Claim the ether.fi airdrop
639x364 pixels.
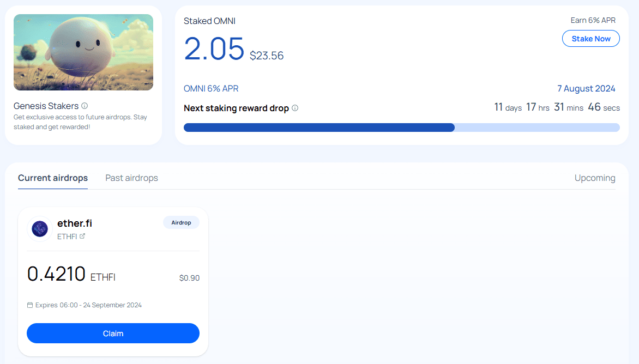click(x=113, y=333)
